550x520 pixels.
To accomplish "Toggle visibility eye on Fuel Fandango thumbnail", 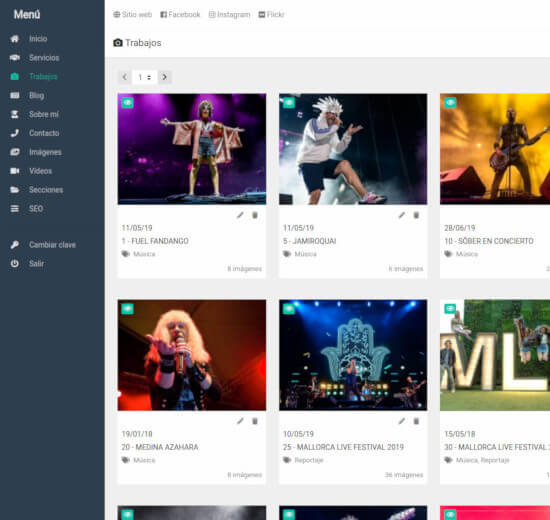I will [x=127, y=103].
